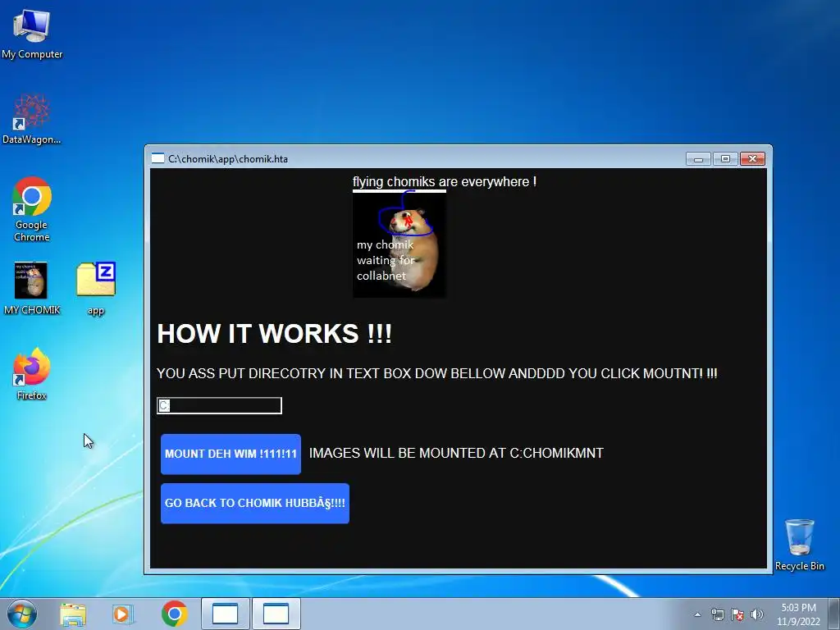Open the DataWagon desktop shortcut

click(x=32, y=120)
